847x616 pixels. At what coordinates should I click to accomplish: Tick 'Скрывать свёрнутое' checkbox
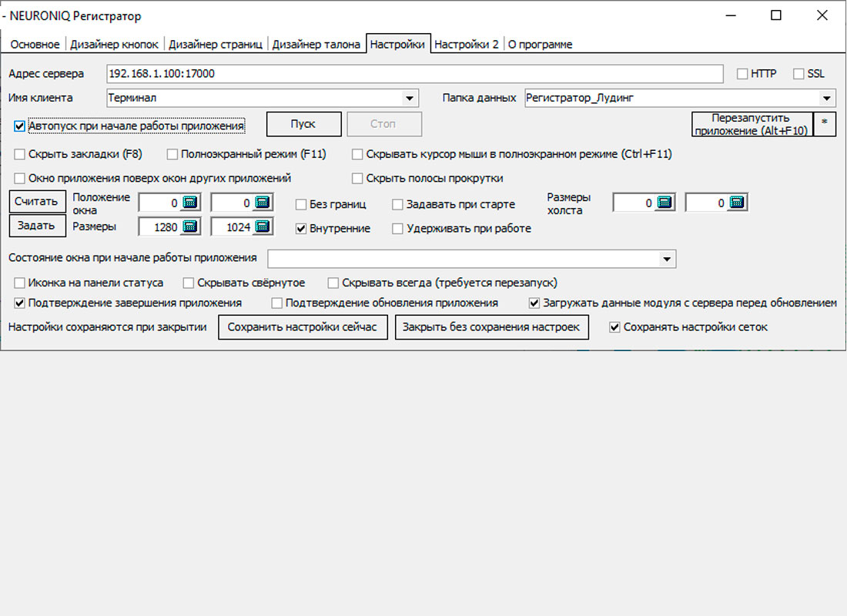tap(189, 283)
